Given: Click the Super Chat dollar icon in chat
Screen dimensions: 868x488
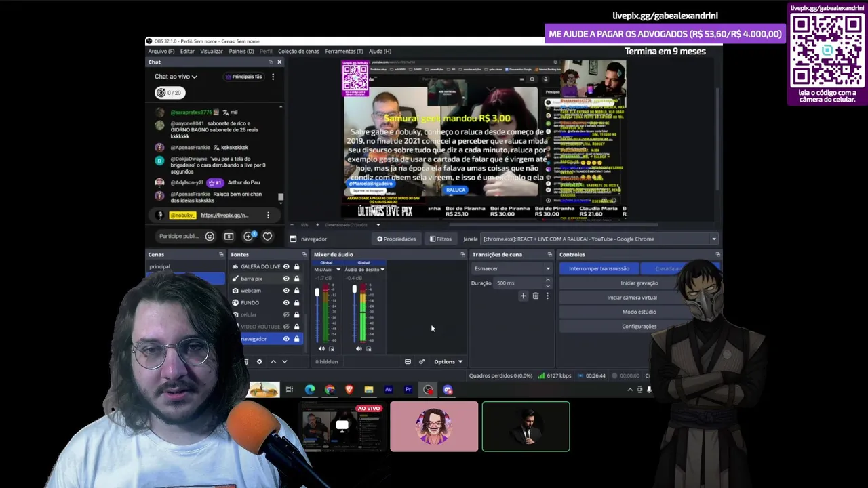Looking at the screenshot, I should (x=229, y=236).
